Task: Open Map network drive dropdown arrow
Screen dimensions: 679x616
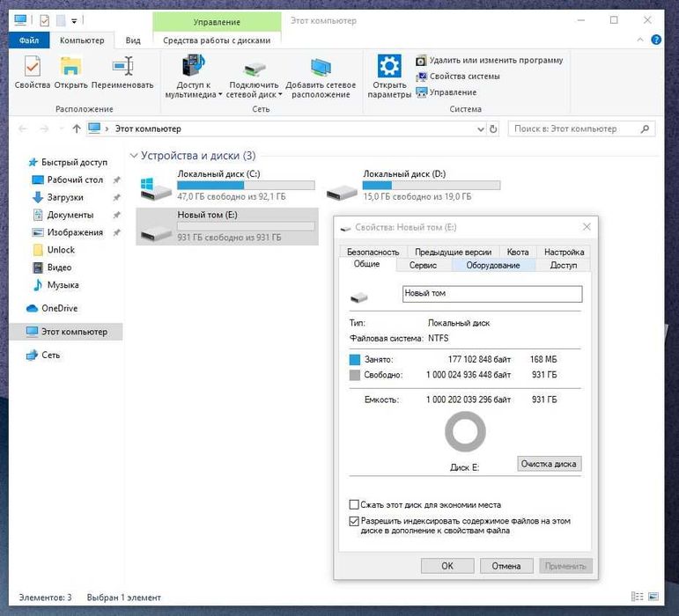Action: [280, 94]
